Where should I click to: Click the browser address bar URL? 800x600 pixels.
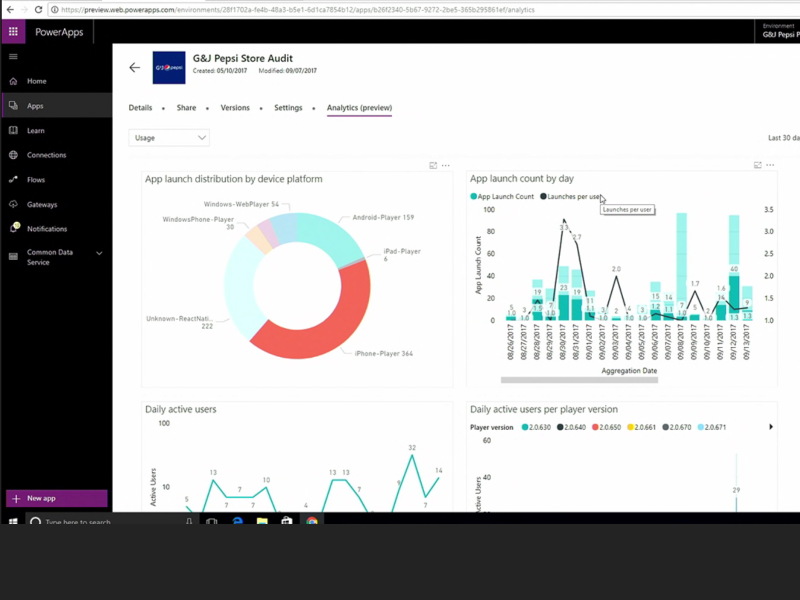click(298, 10)
